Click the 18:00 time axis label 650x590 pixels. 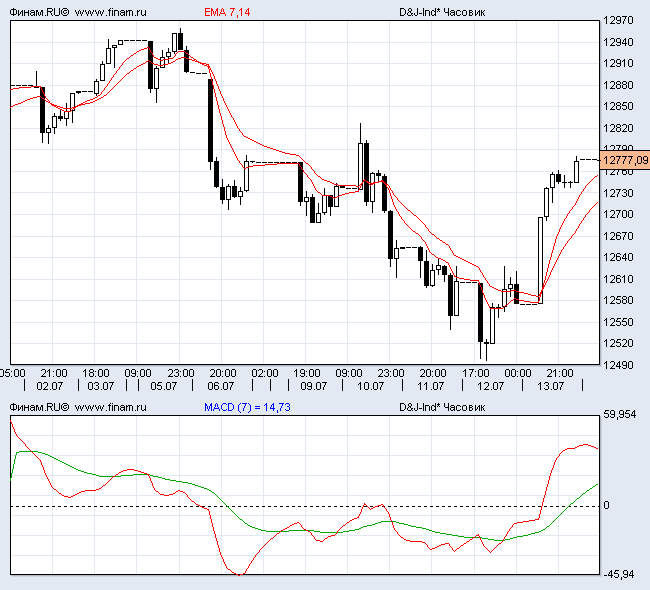(x=96, y=373)
